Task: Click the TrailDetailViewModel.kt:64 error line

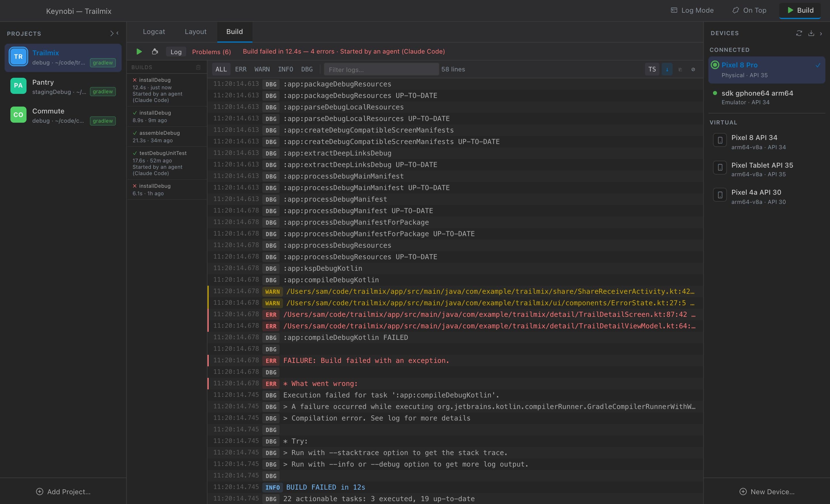Action: point(455,326)
